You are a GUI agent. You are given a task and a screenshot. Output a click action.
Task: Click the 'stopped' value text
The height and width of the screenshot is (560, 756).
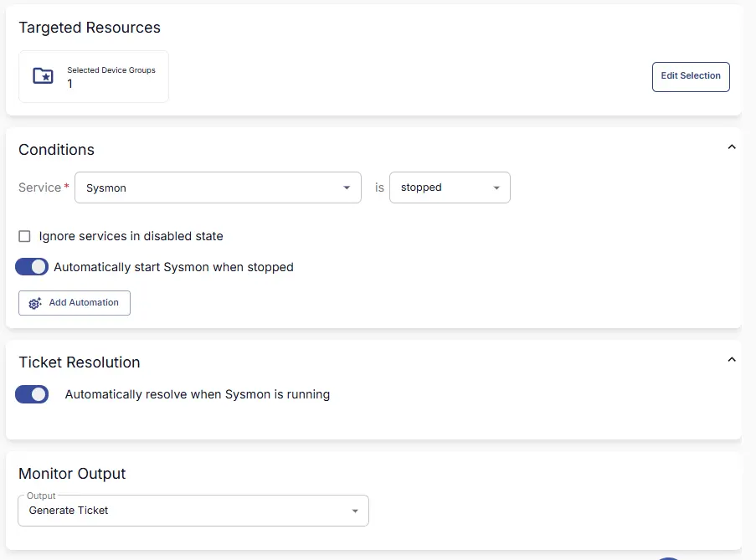[421, 188]
